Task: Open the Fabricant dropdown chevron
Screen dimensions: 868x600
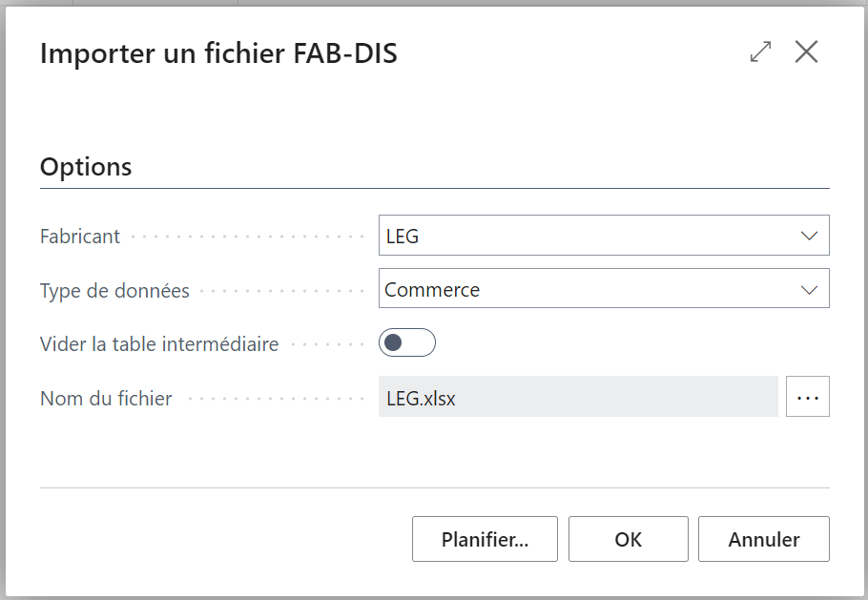Action: 809,236
